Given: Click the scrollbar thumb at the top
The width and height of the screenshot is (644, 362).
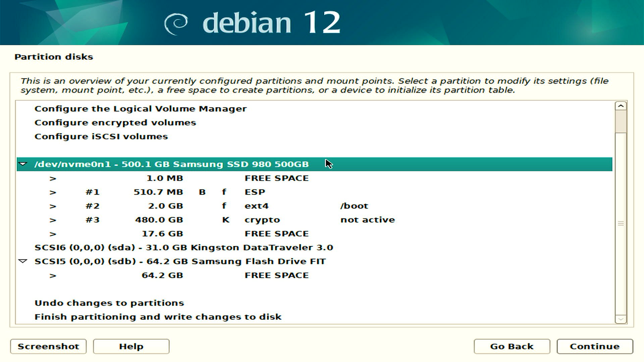Looking at the screenshot, I should (621, 121).
